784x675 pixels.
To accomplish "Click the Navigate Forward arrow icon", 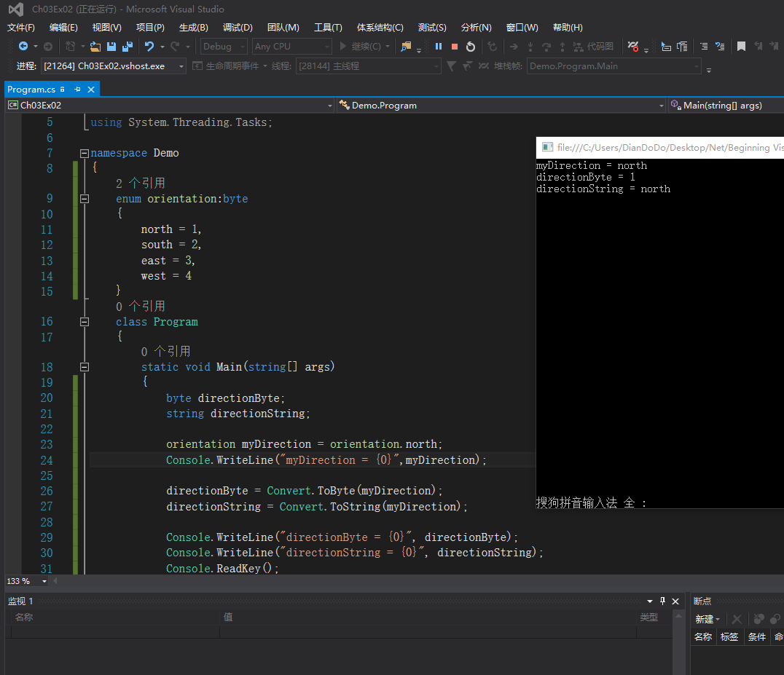I will pyautogui.click(x=48, y=47).
